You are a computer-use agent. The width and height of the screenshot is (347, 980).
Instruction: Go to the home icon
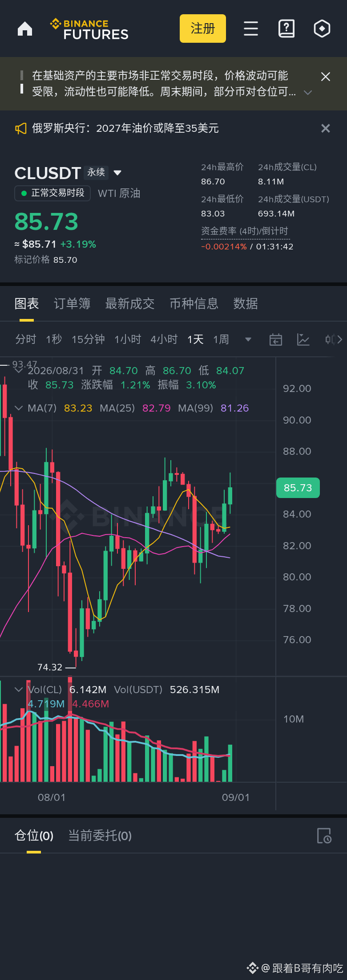(25, 29)
